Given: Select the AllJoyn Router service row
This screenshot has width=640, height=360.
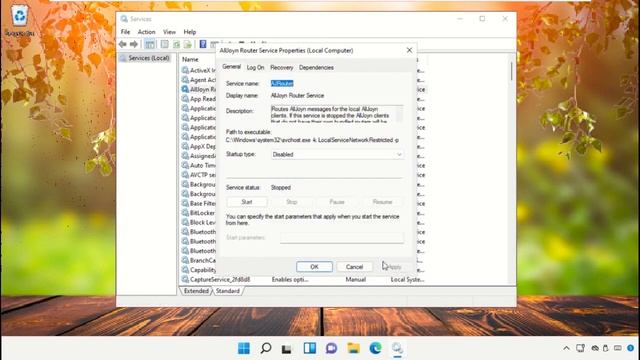Looking at the screenshot, I should [x=199, y=89].
